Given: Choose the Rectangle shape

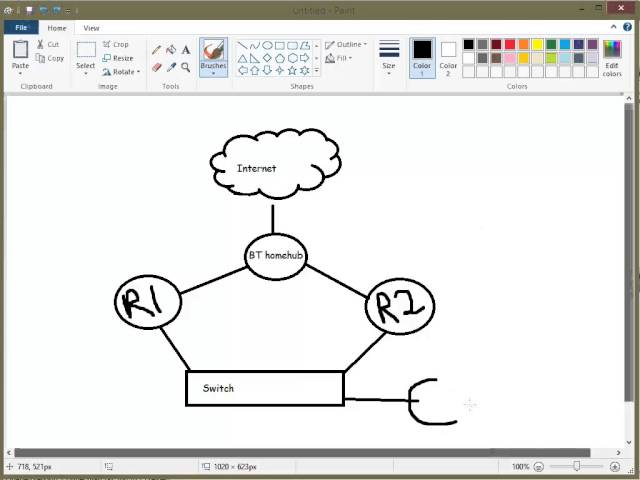Looking at the screenshot, I should click(280, 45).
